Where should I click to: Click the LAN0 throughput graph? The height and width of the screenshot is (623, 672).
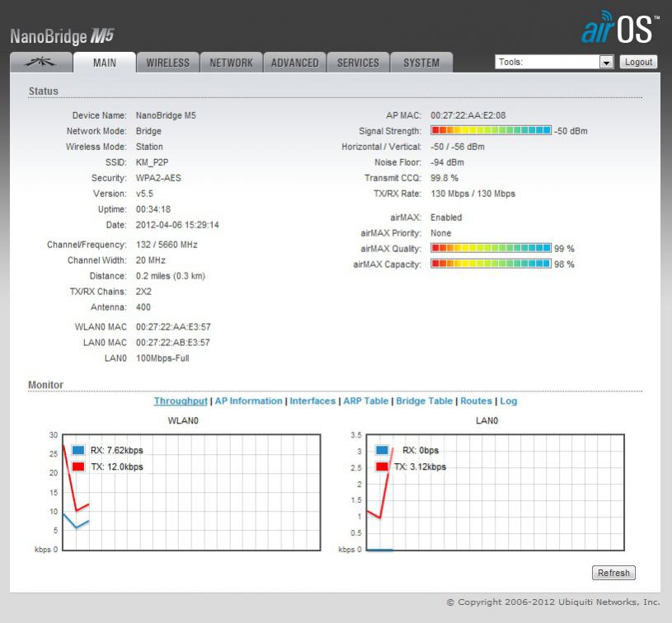(496, 492)
